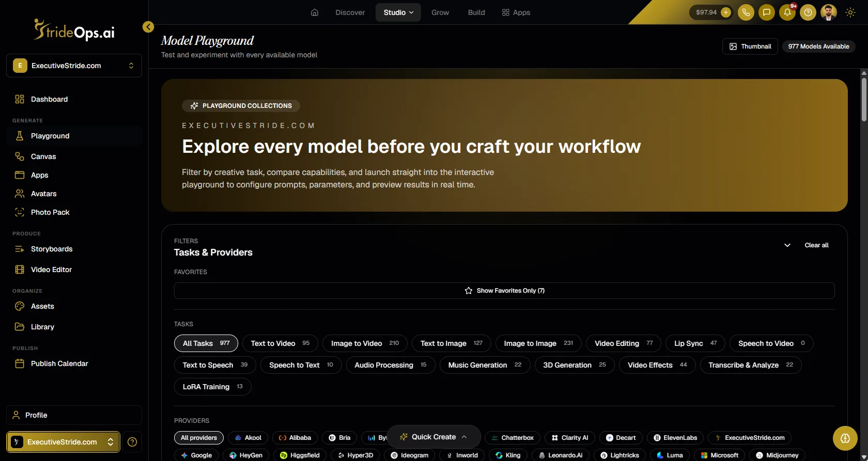Click the Thumbnail button
This screenshot has height=461, width=868.
750,46
